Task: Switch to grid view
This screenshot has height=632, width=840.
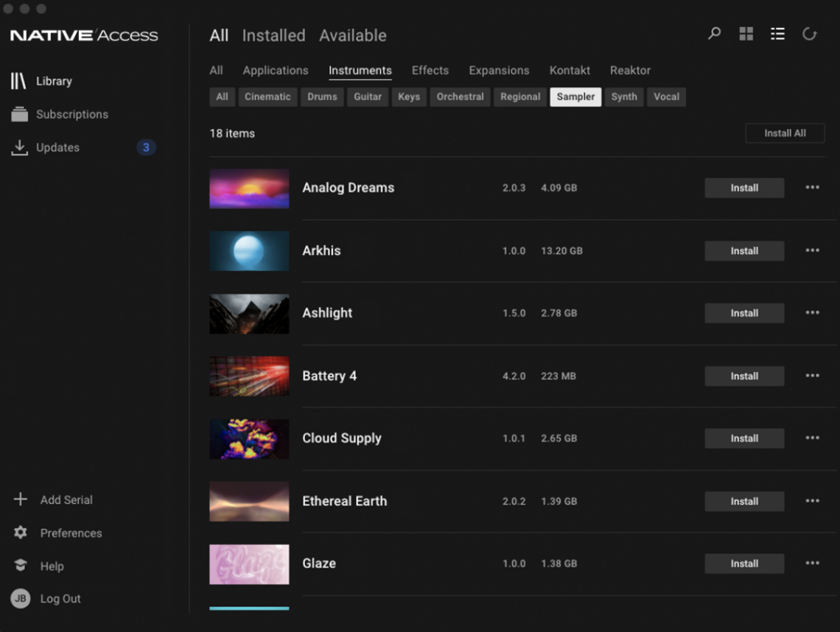Action: pyautogui.click(x=746, y=33)
